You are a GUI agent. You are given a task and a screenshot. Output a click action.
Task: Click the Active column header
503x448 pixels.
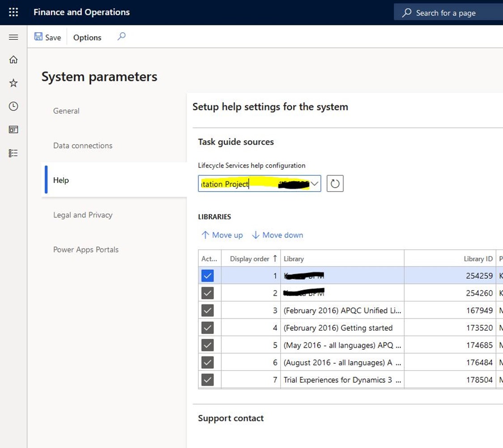(x=210, y=259)
